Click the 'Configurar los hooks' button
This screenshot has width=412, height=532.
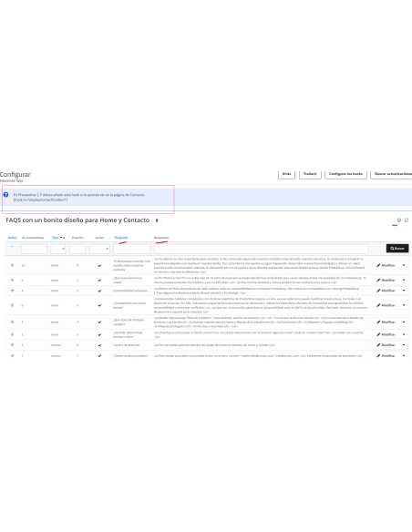pyautogui.click(x=345, y=174)
